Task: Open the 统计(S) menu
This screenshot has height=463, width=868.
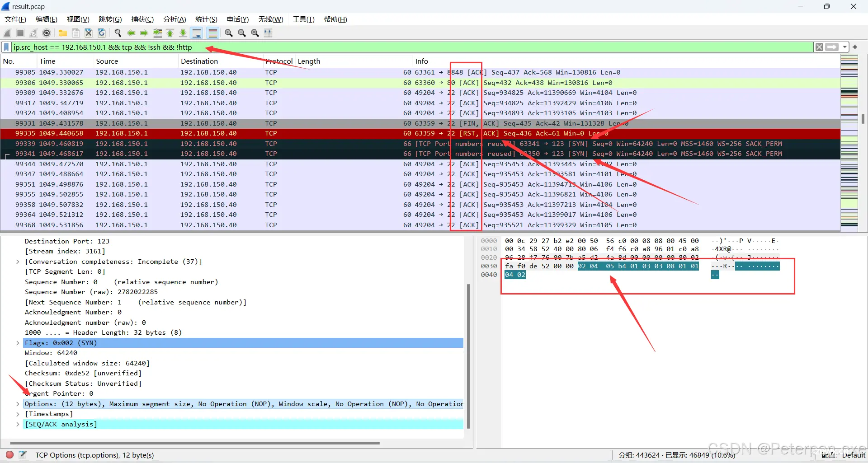Action: [x=206, y=19]
